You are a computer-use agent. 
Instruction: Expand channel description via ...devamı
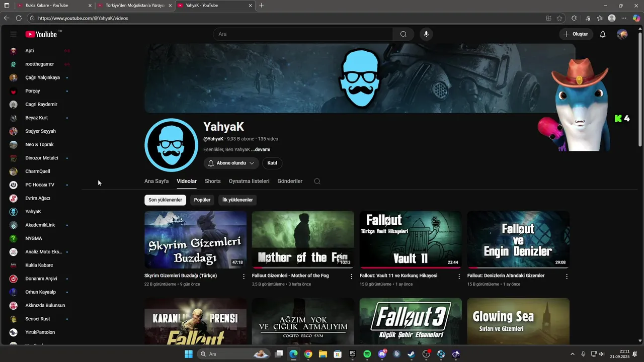click(261, 149)
